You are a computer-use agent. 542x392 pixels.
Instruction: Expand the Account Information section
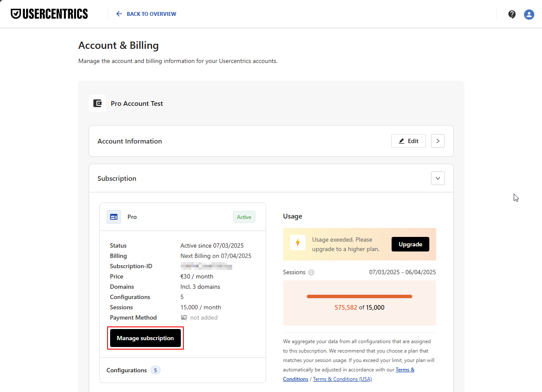tap(438, 141)
